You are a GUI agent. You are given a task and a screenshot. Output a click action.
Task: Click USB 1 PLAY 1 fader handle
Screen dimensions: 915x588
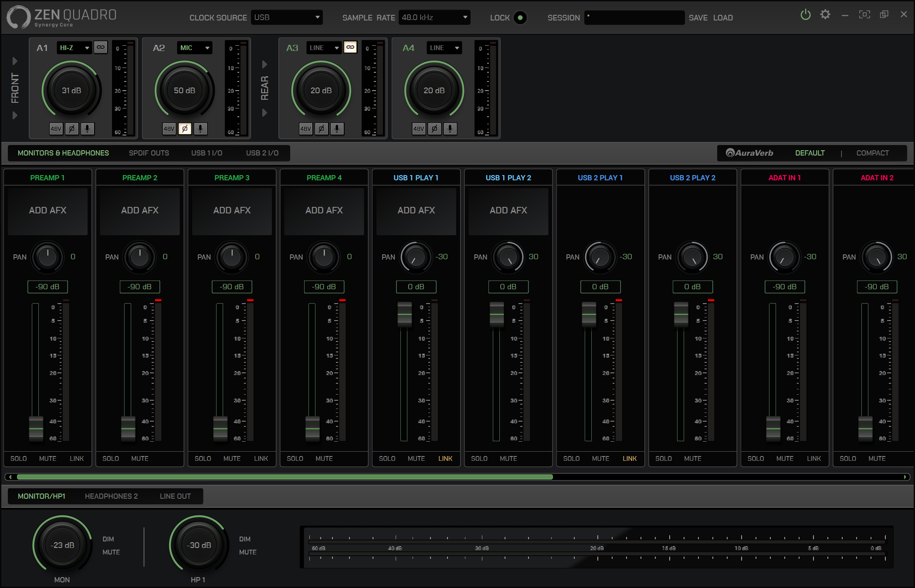tap(405, 314)
